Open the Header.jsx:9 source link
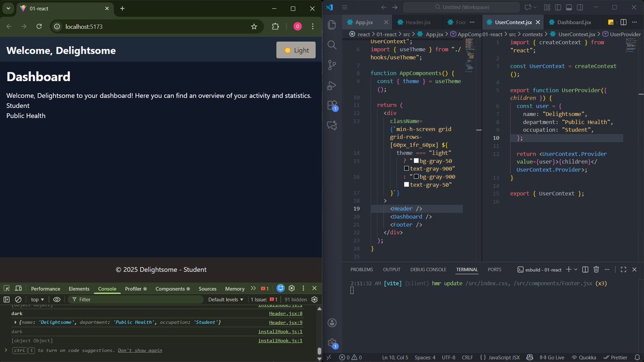This screenshot has width=644, height=362. (x=286, y=322)
